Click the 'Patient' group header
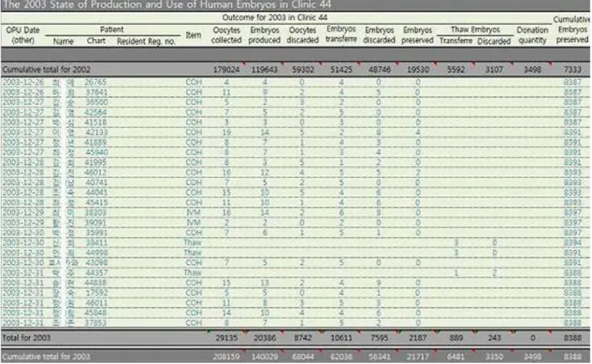592x364 pixels. pyautogui.click(x=111, y=29)
